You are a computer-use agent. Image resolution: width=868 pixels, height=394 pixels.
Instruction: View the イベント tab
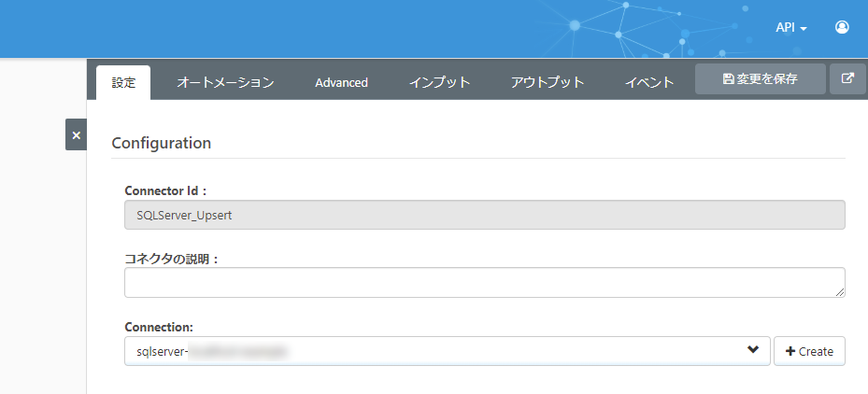649,82
